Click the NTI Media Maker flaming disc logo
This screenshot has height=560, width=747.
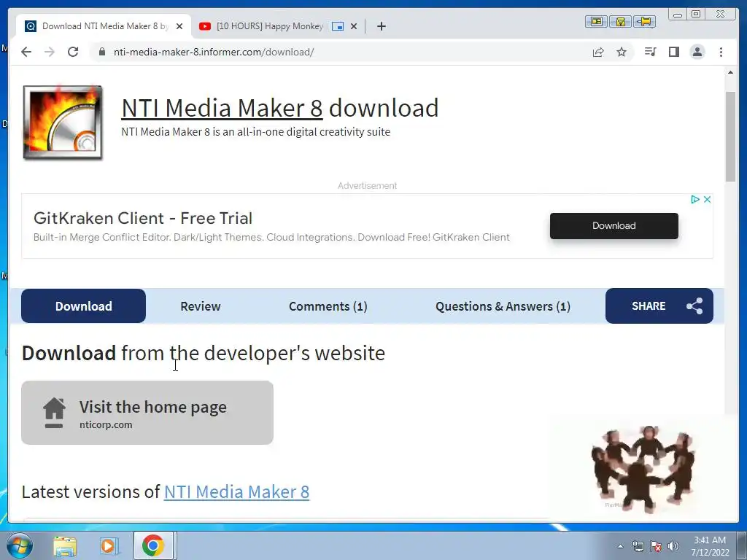[63, 122]
